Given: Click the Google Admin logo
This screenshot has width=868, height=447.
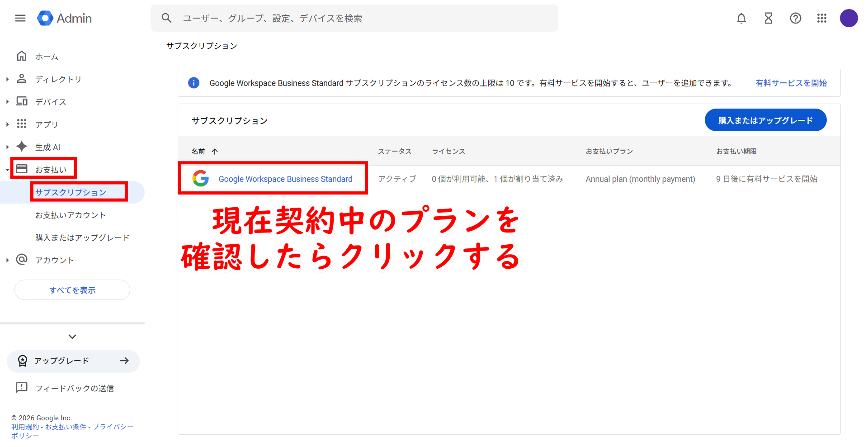Looking at the screenshot, I should tap(65, 18).
